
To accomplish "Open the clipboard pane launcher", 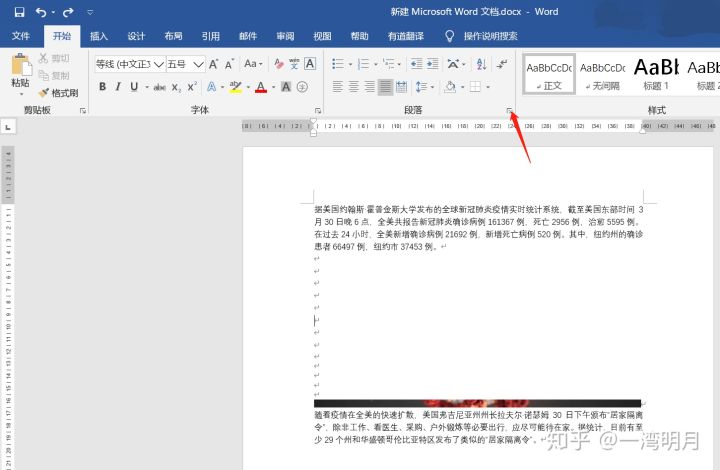I will click(83, 111).
